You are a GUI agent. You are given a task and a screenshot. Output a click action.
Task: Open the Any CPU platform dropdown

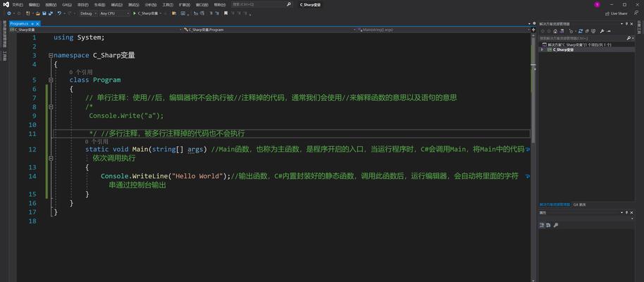pos(115,13)
